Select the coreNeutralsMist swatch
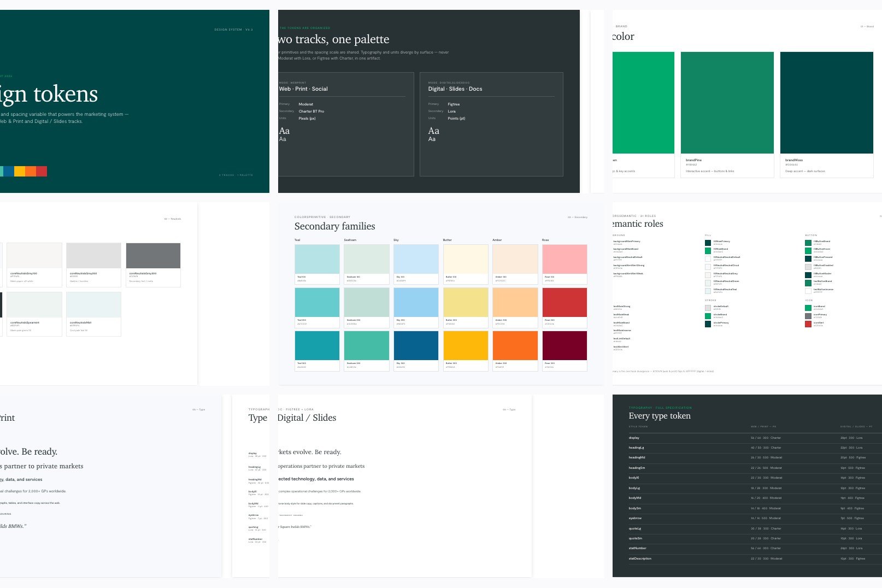 point(93,304)
